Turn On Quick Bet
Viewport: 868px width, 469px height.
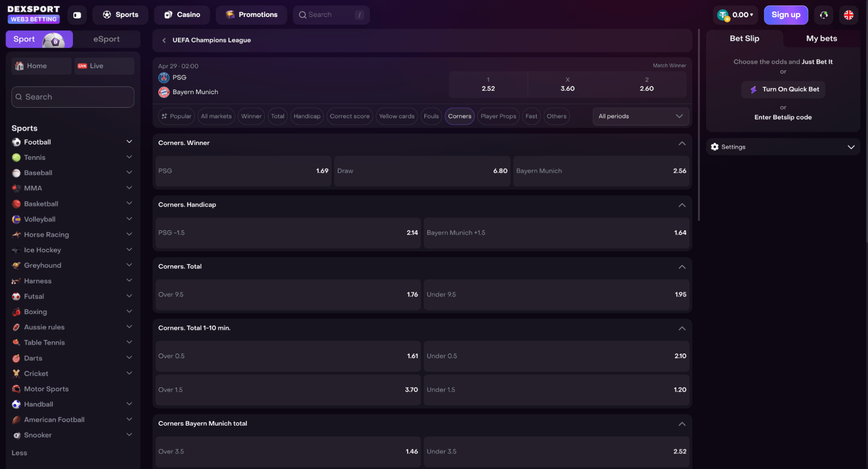coord(783,89)
